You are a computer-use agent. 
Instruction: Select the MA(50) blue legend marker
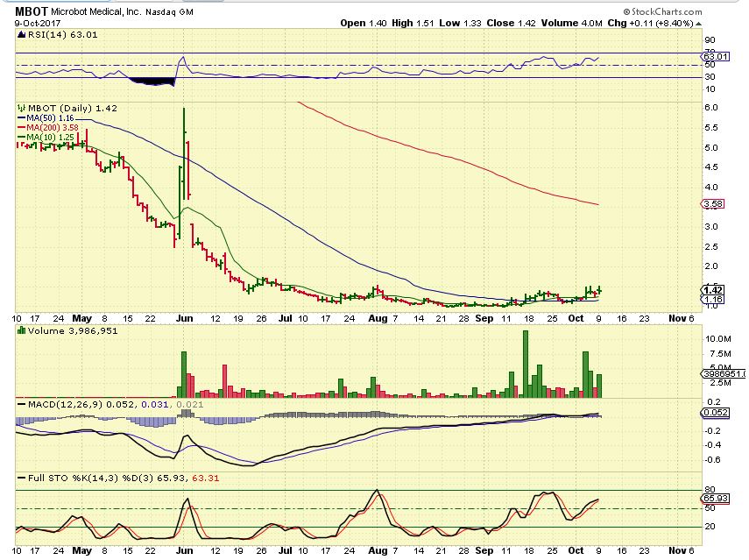point(21,117)
